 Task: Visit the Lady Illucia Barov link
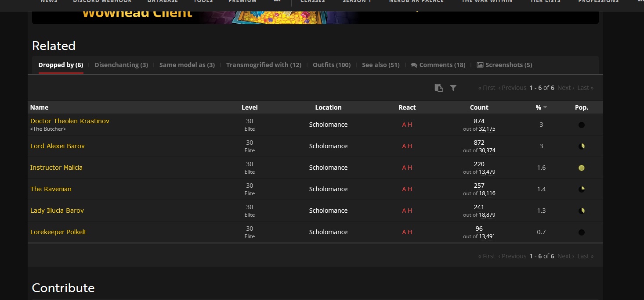point(57,211)
